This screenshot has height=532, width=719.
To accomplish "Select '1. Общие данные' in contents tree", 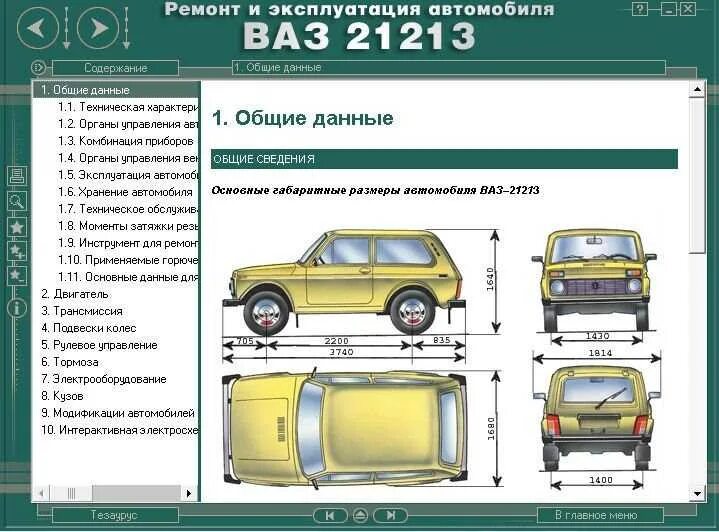I will click(116, 90).
